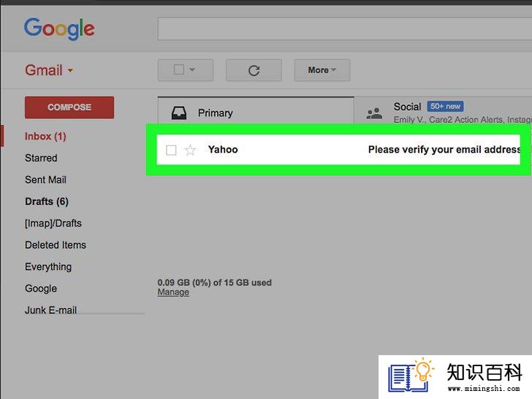Open the Starred folder
The width and height of the screenshot is (532, 399).
coord(41,158)
